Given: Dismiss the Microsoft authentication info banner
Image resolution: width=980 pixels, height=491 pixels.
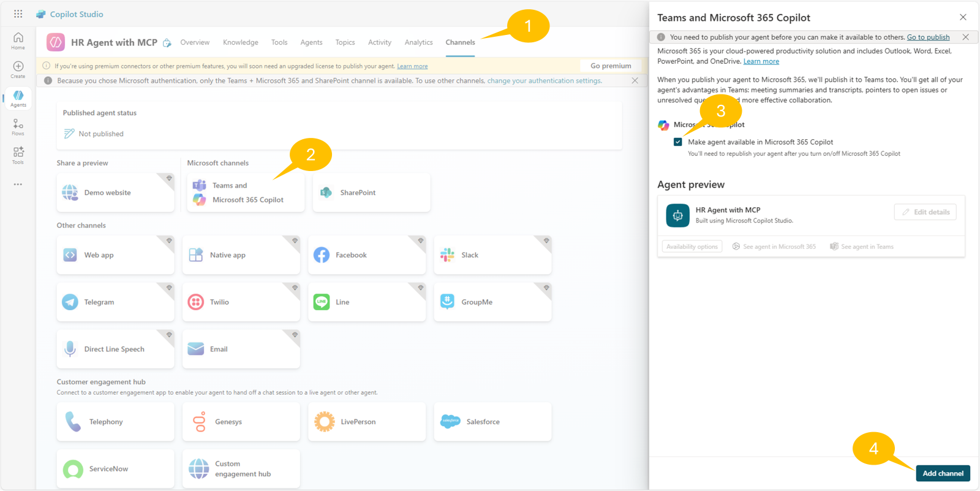Looking at the screenshot, I should 635,81.
